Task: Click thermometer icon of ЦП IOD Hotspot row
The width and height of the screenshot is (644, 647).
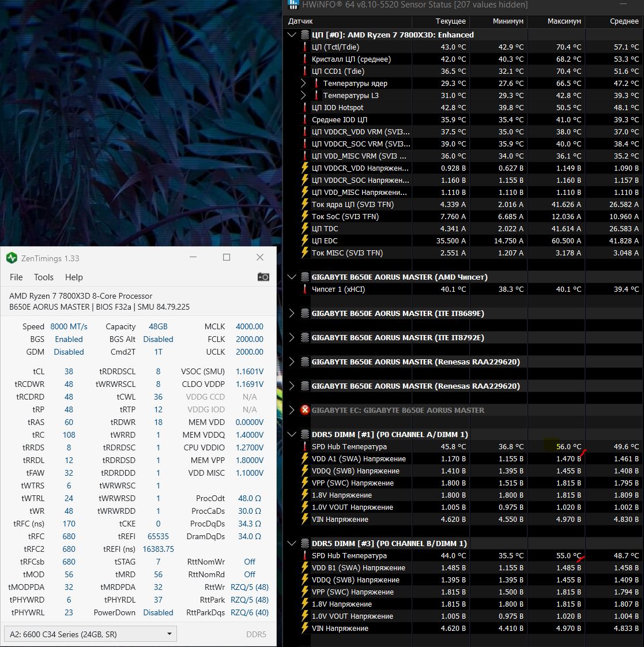Action: coord(305,108)
